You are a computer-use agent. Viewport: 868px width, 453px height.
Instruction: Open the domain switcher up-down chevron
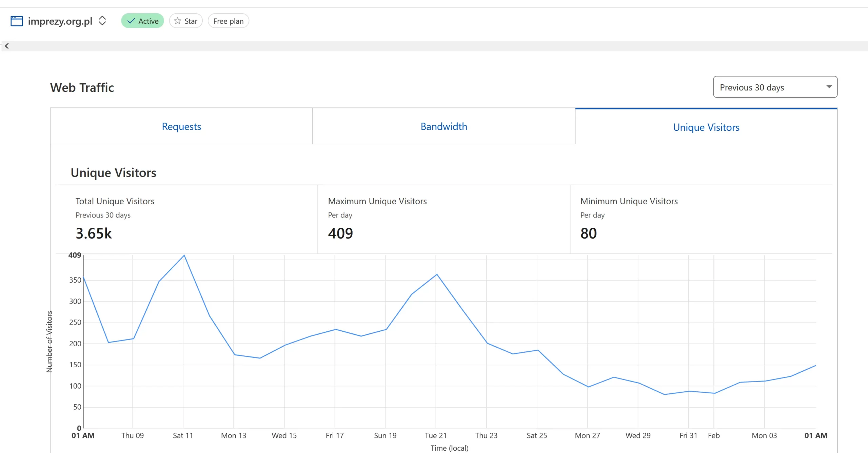102,21
